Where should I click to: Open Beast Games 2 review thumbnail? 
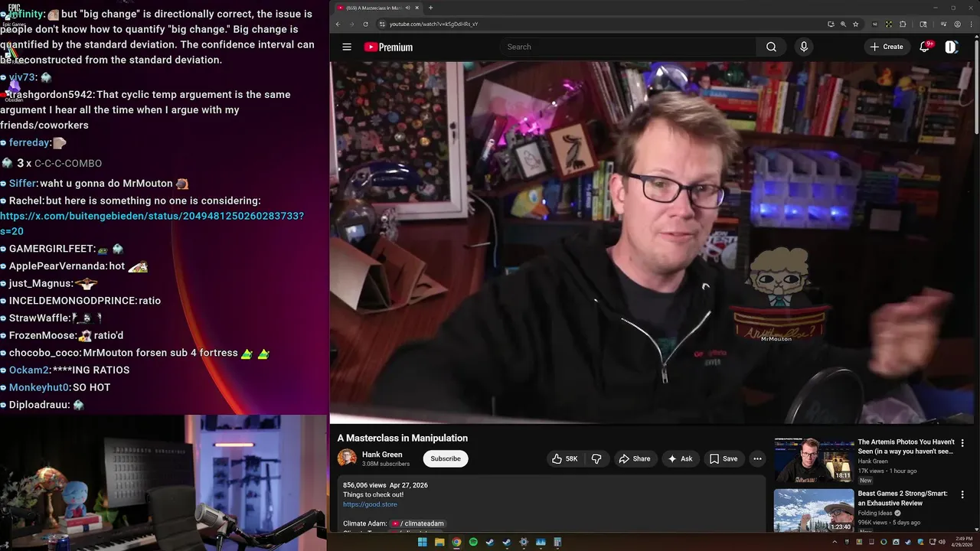coord(814,510)
